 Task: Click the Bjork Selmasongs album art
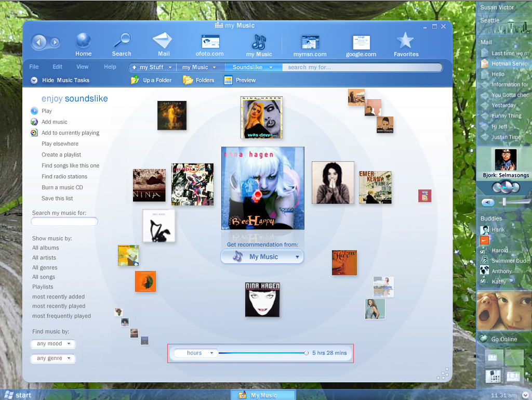pos(506,160)
